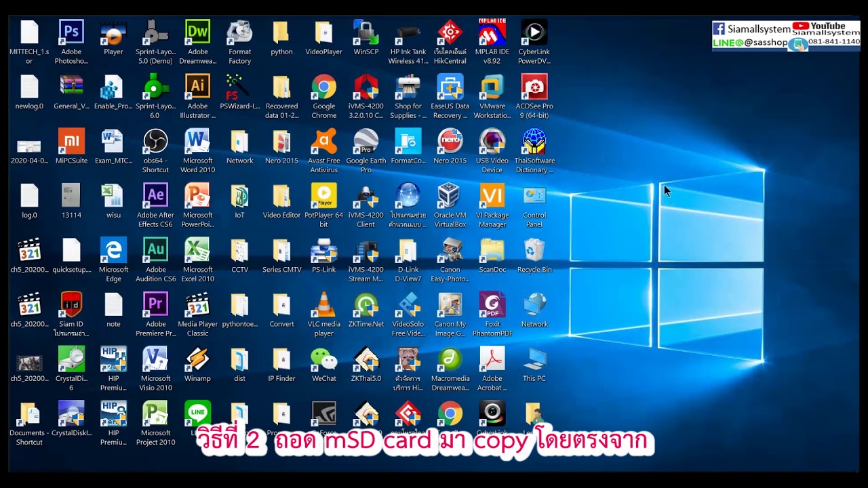
Task: Open the IP Finder folder
Action: click(x=281, y=359)
